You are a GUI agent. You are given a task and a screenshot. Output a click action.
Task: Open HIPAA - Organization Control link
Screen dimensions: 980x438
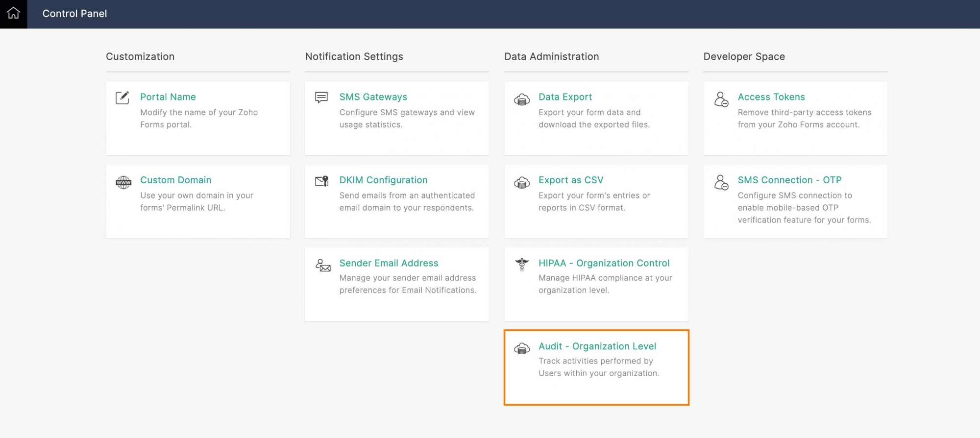coord(604,263)
